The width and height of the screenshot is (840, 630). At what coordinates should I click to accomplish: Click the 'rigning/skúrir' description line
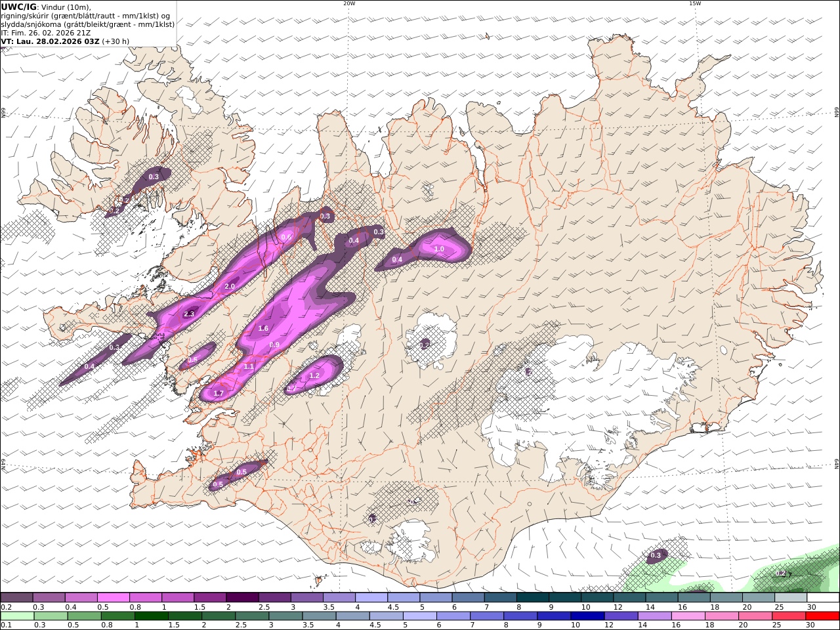85,16
